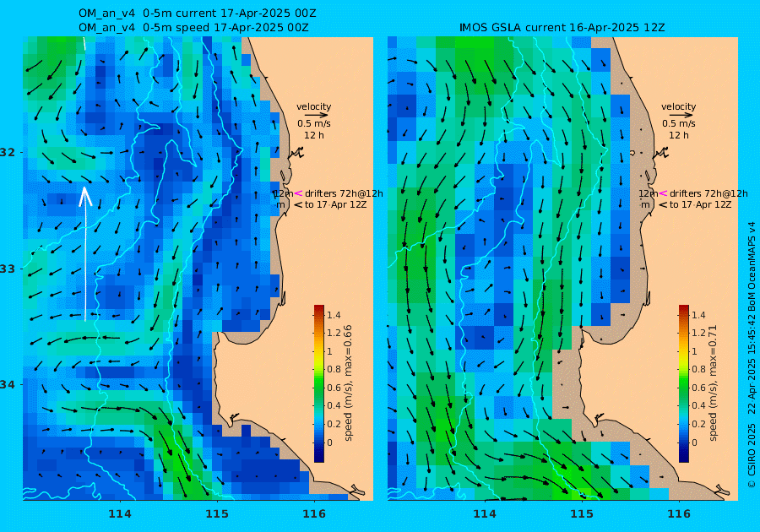Click the 0.8 tick on left colorbar
760x532 pixels.
pos(334,369)
